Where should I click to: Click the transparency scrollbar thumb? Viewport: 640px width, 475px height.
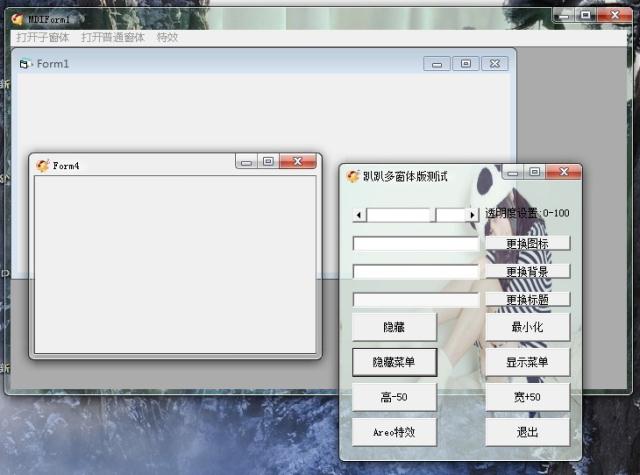432,215
